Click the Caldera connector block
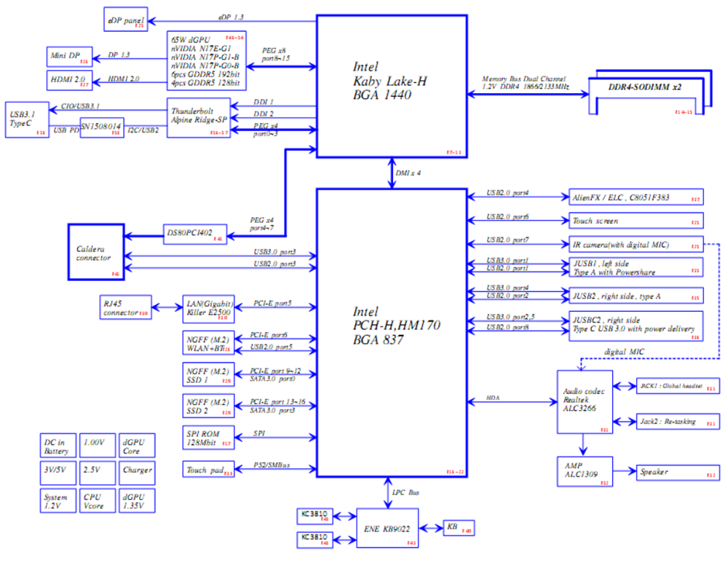728x565 pixels. pos(95,252)
